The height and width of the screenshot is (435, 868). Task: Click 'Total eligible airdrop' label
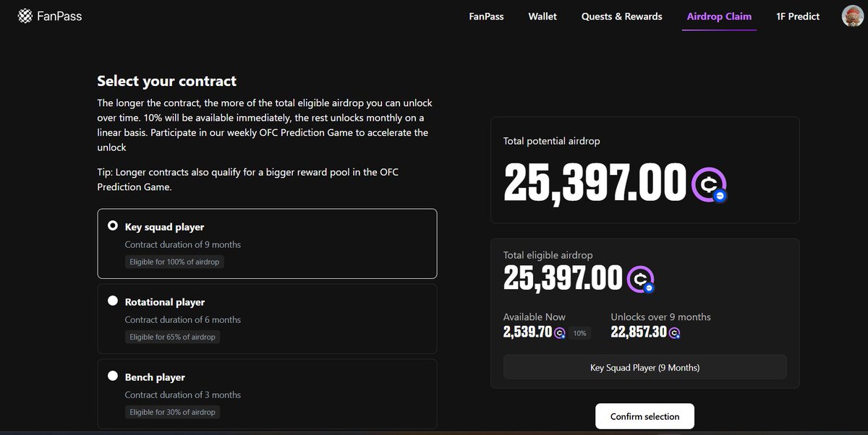[548, 255]
